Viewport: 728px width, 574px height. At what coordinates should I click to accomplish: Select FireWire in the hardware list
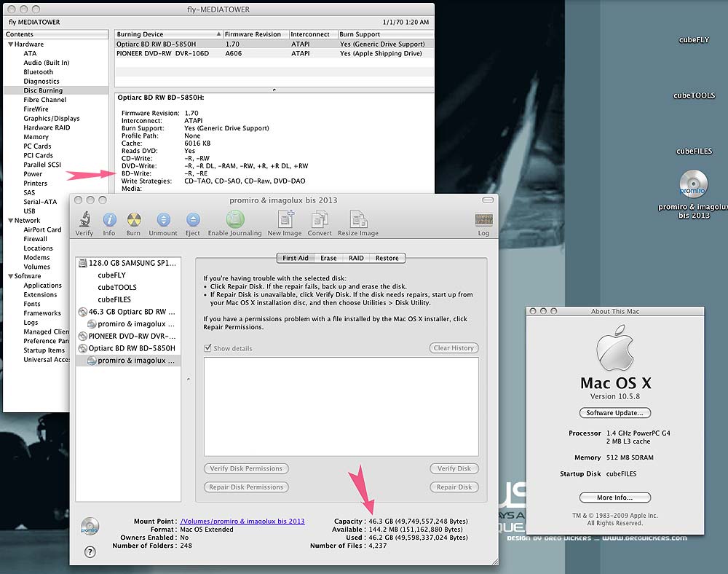pos(36,109)
